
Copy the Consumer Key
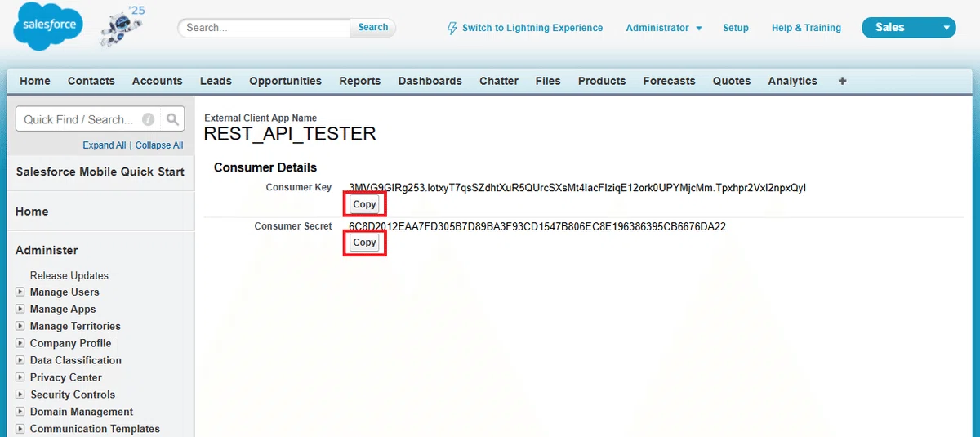[364, 204]
